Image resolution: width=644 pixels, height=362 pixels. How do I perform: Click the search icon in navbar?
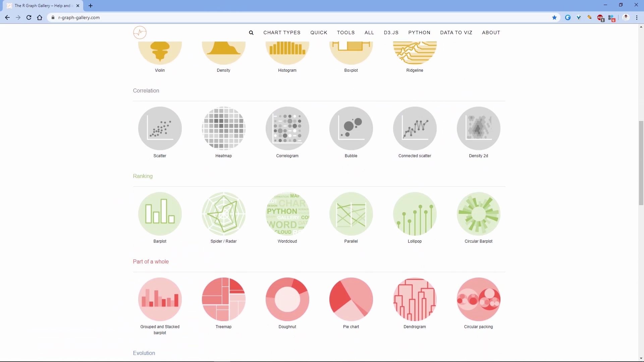[x=251, y=32]
